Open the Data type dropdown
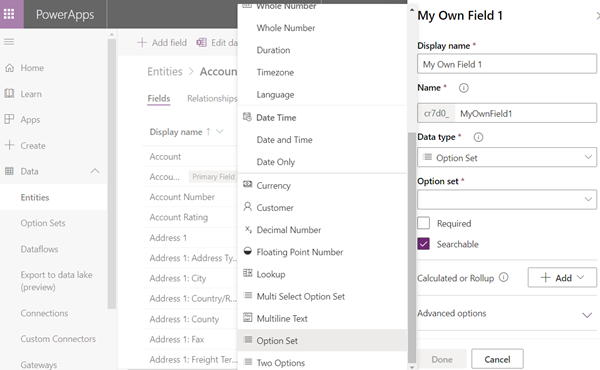600x370 pixels. (507, 157)
